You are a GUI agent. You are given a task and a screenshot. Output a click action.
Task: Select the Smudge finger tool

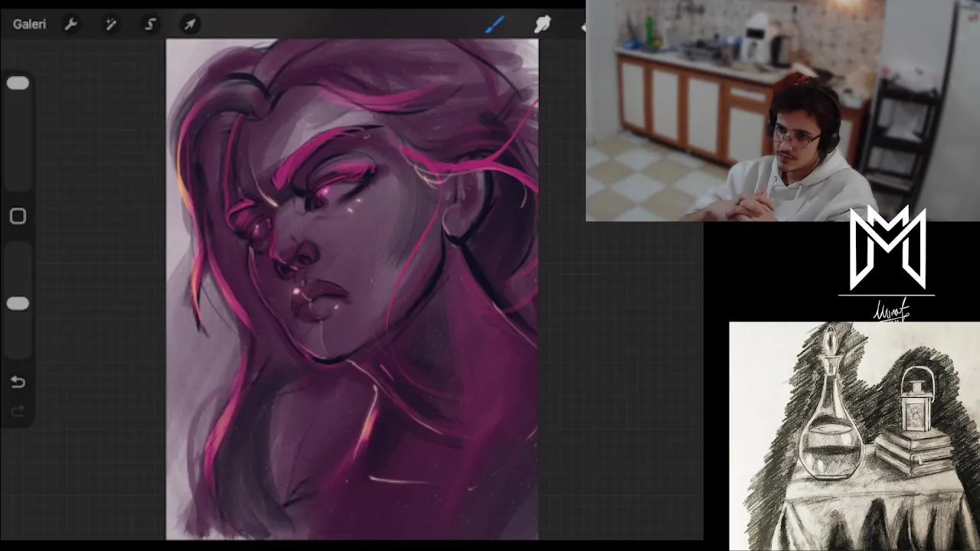[542, 24]
